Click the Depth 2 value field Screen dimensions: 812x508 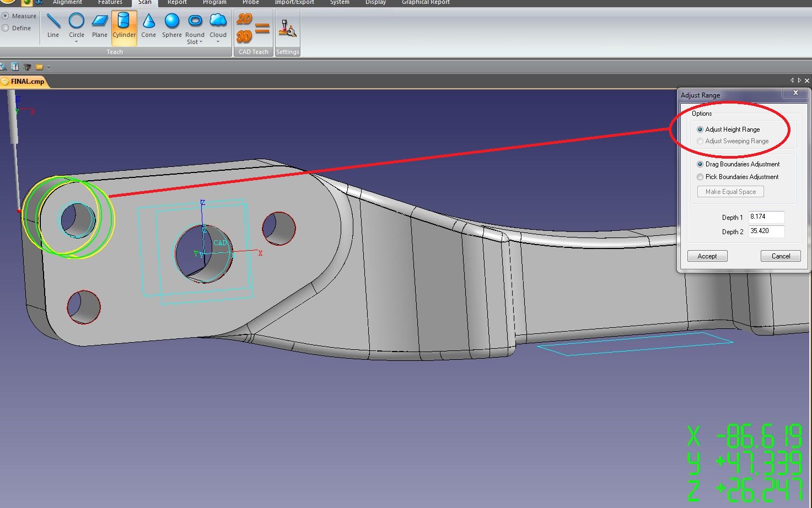[766, 231]
